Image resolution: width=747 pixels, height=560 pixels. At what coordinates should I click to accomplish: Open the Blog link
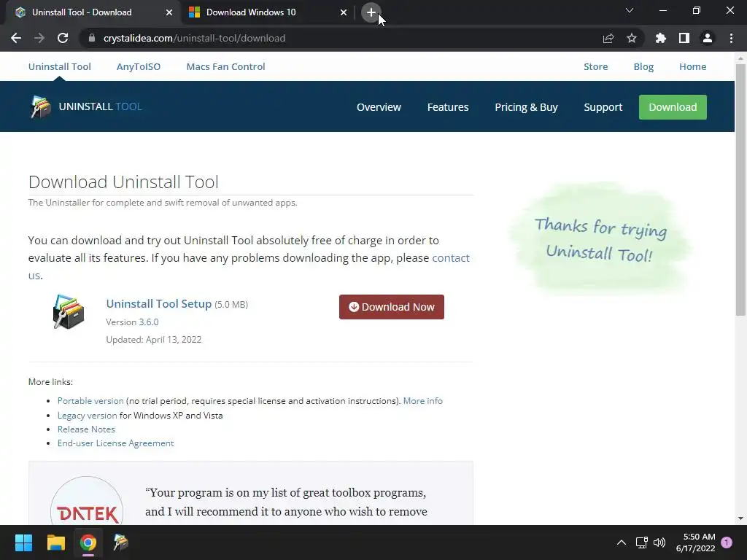[x=643, y=66]
